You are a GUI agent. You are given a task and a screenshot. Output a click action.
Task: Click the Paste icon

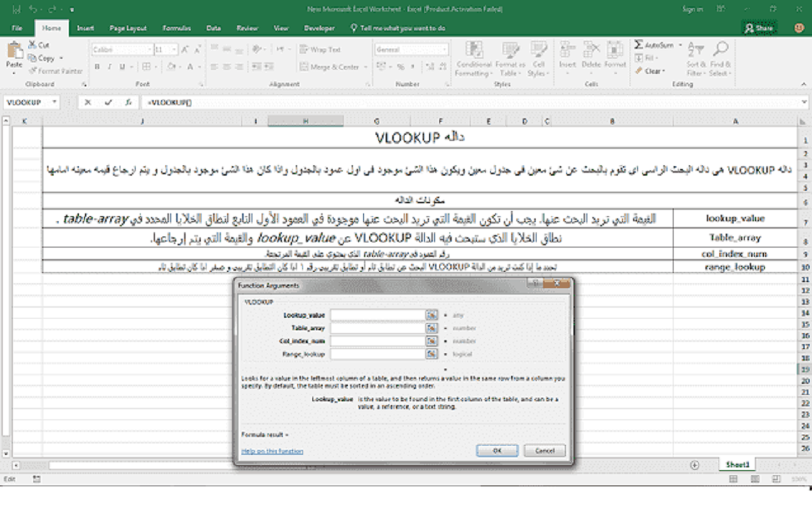click(x=14, y=52)
